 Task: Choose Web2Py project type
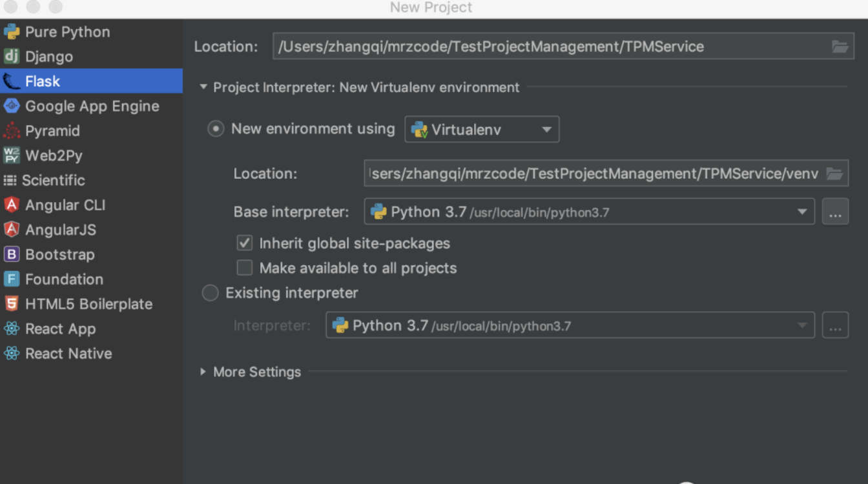click(x=91, y=156)
